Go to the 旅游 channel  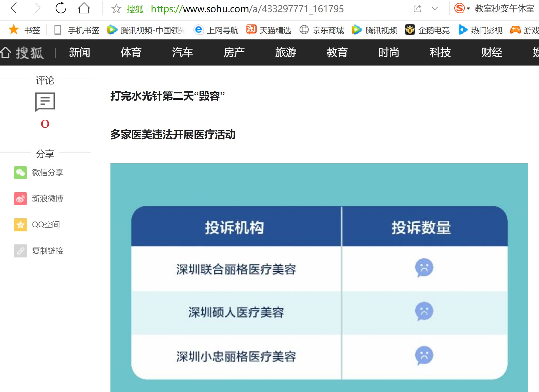(x=286, y=52)
